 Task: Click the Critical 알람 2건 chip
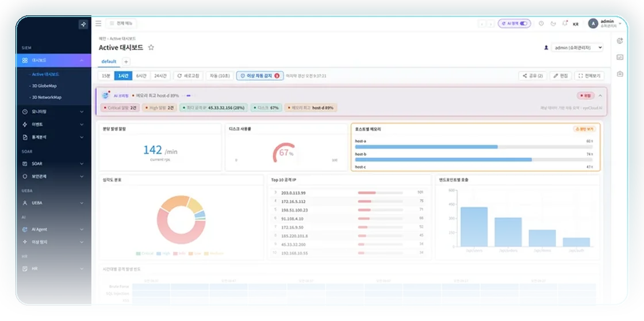click(120, 108)
